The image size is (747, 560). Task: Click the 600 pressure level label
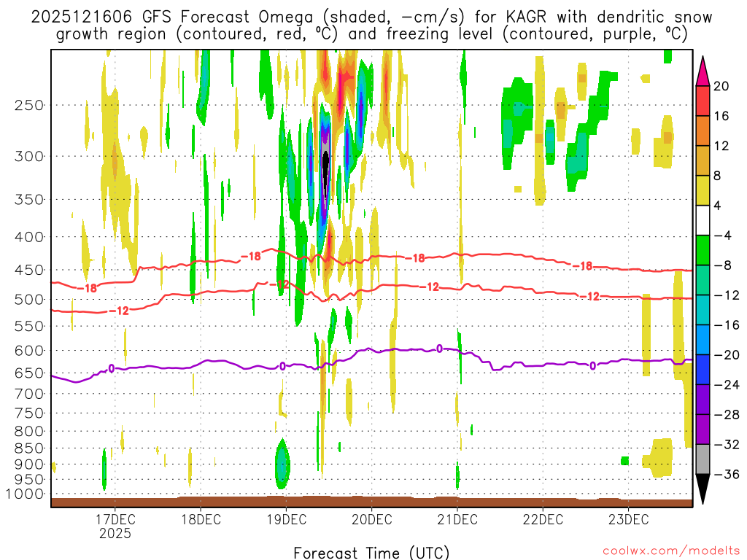pos(29,351)
